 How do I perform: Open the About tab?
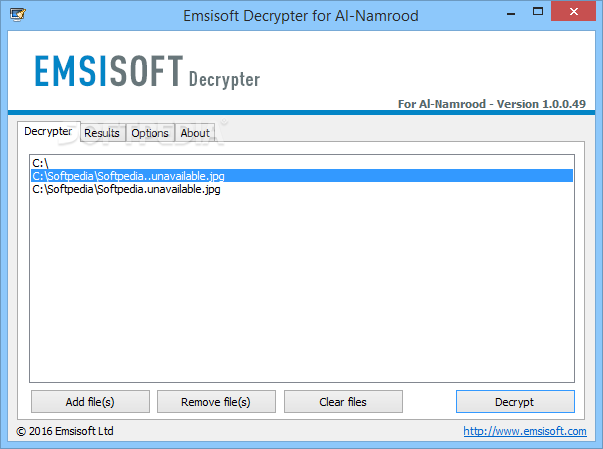[195, 133]
